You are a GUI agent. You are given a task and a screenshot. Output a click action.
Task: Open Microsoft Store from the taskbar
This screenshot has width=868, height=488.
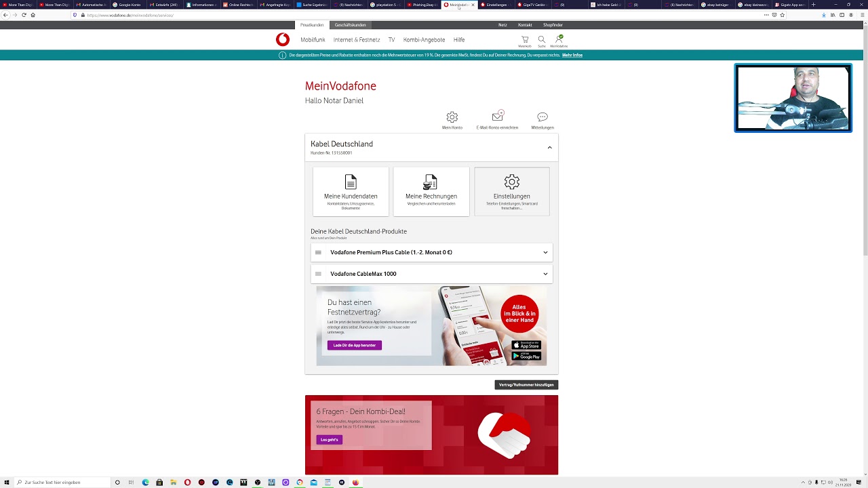point(159,483)
